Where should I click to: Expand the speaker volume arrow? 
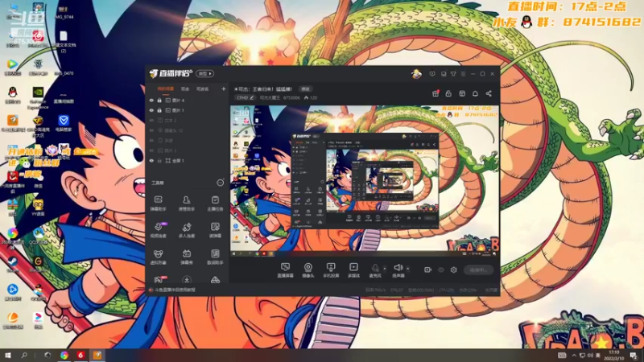[407, 269]
